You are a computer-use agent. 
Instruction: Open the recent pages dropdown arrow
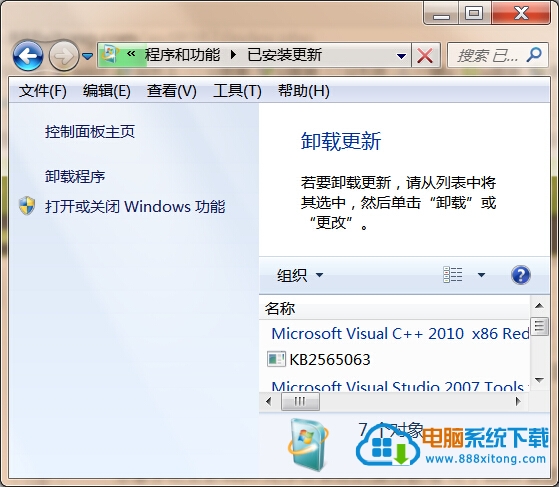click(x=87, y=56)
